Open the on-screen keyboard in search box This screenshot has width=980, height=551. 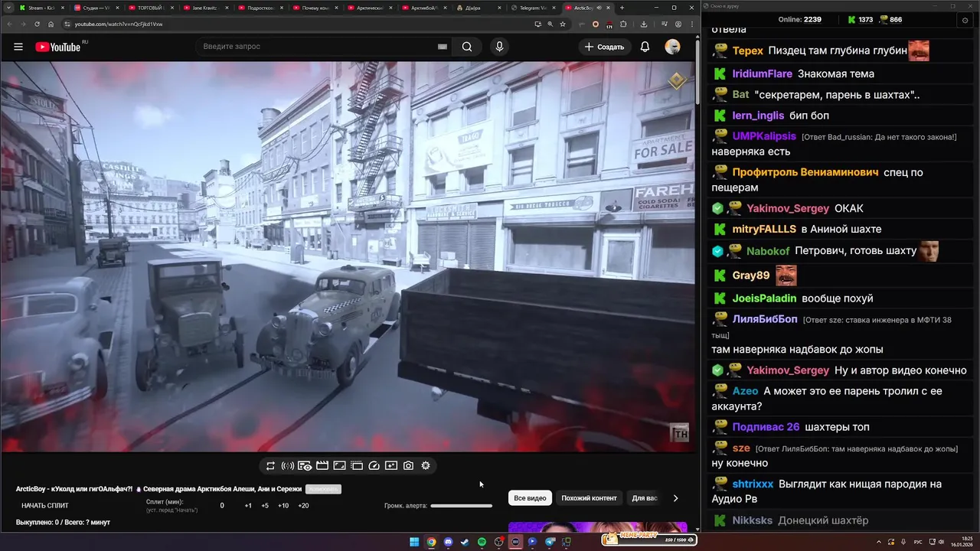click(x=442, y=47)
